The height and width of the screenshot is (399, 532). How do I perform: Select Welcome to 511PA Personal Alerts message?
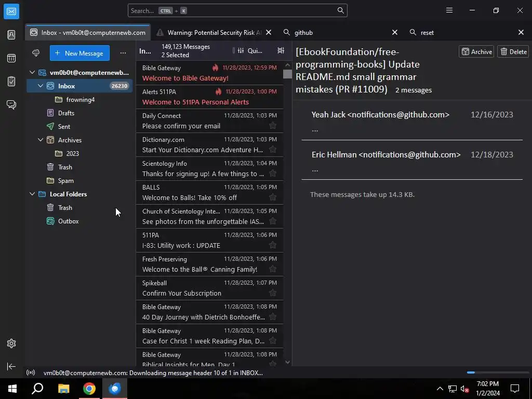coord(209,97)
